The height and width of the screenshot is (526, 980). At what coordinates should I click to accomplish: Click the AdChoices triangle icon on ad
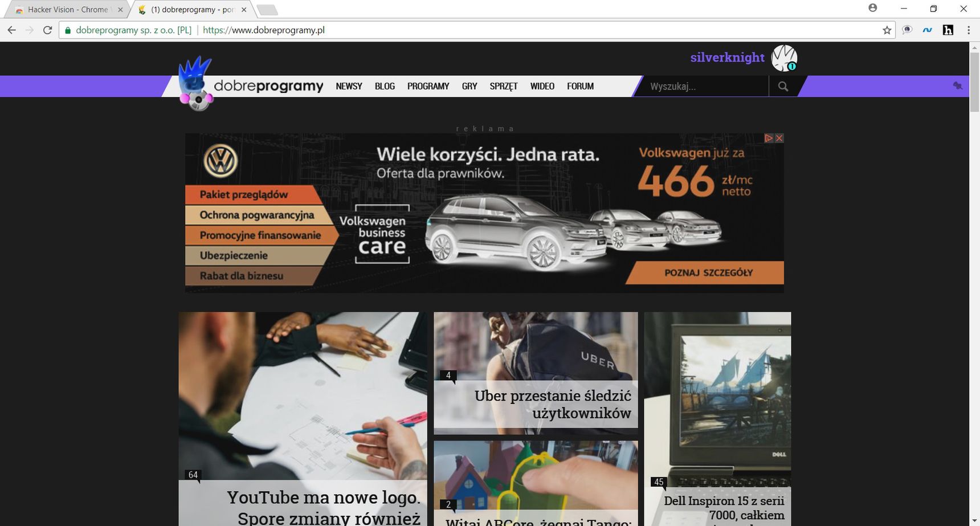pyautogui.click(x=769, y=138)
